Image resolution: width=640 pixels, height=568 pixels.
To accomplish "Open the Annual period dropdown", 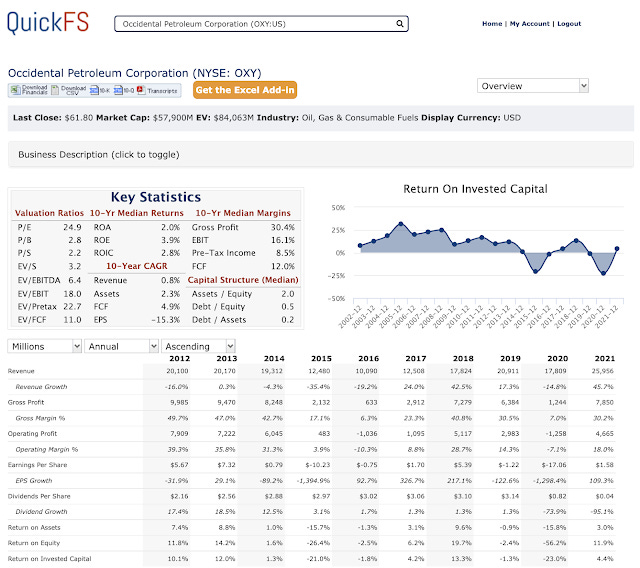I will coord(121,346).
